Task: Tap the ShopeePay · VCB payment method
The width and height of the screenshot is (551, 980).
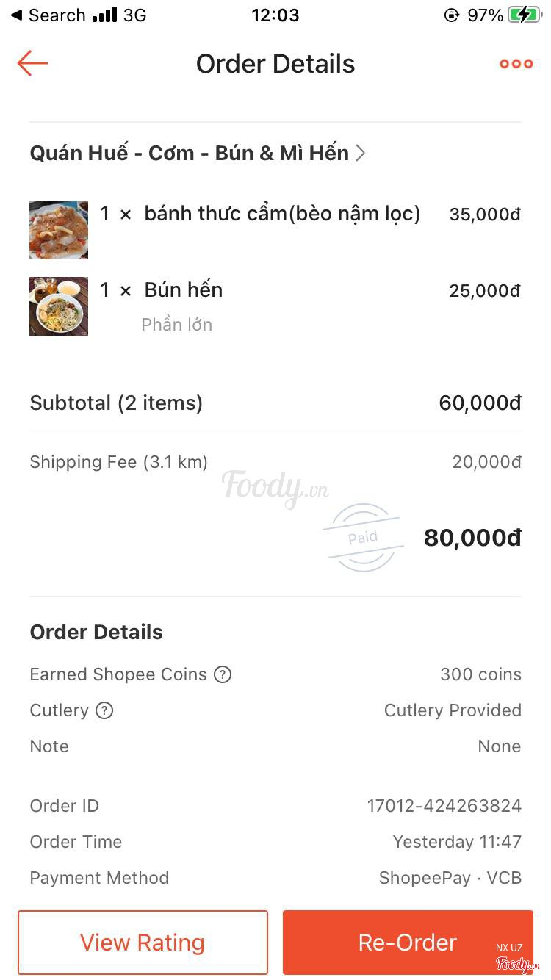Action: 450,878
